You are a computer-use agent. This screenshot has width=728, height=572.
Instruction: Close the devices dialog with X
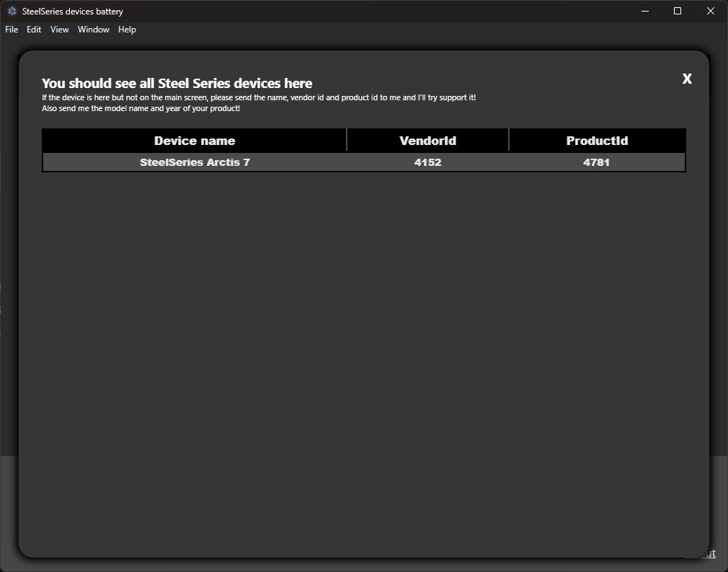(x=687, y=79)
